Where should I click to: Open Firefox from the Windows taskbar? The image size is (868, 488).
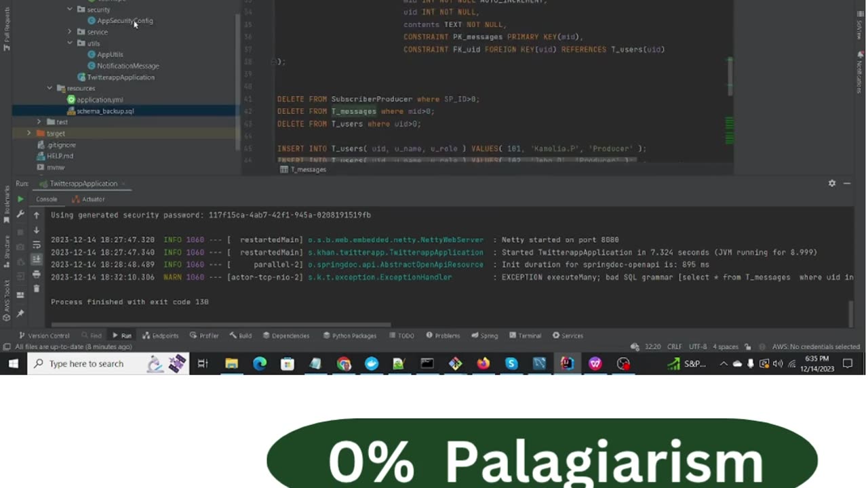click(x=483, y=364)
